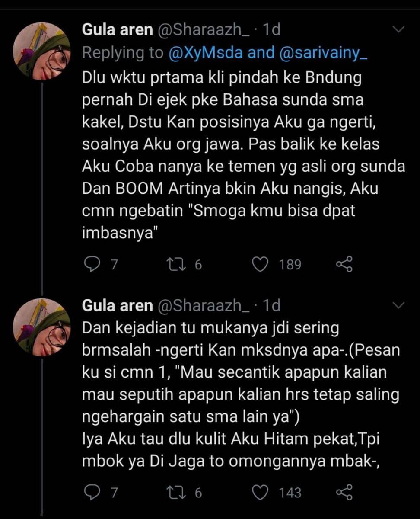Viewport: 420px width, 519px height.
Task: Open Gula aren profile from second tweet
Action: 117,305
